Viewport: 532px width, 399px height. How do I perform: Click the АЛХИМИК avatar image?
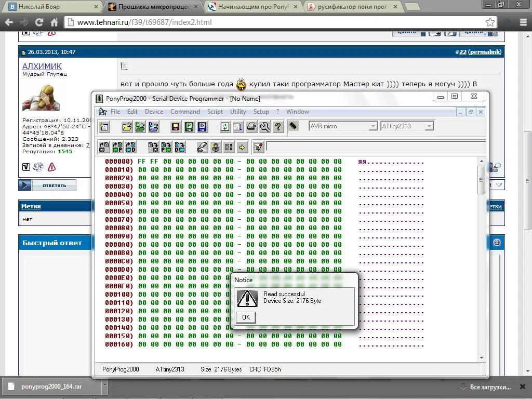(41, 97)
